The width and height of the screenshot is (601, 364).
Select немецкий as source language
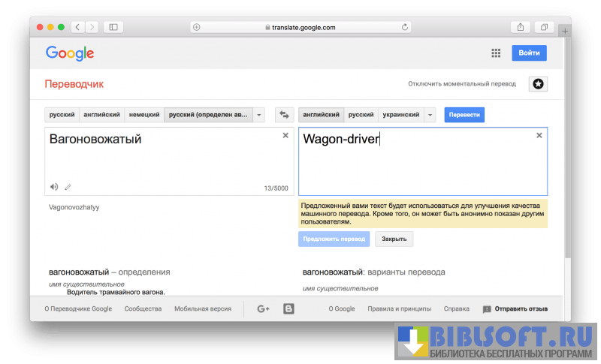point(144,115)
